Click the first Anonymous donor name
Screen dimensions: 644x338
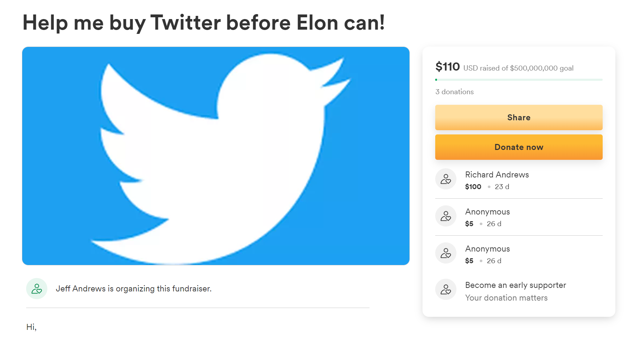(x=488, y=212)
